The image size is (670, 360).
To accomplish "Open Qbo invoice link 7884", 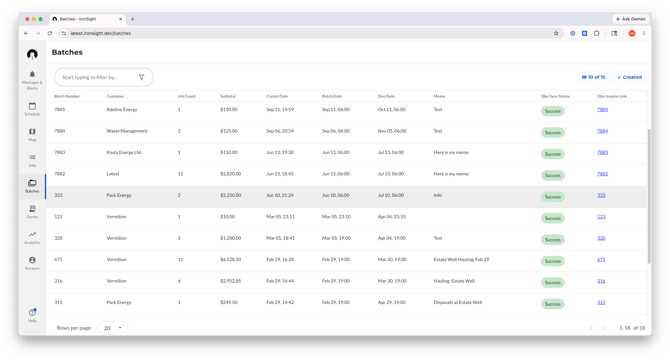I will pos(602,131).
